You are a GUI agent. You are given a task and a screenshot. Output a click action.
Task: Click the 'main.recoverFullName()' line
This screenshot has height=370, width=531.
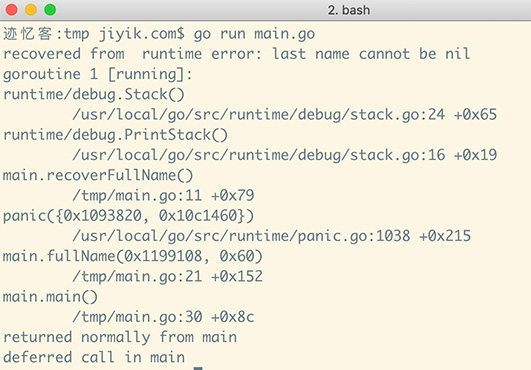(98, 175)
